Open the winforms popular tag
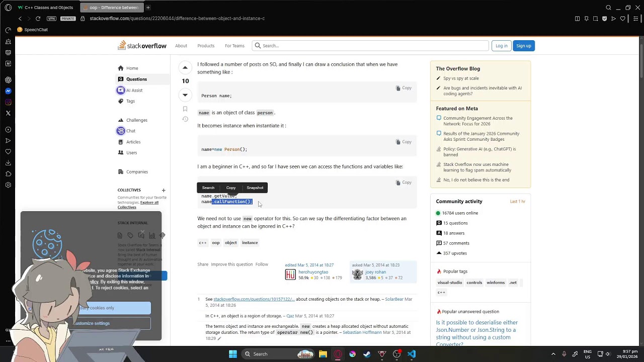The height and width of the screenshot is (362, 644). pyautogui.click(x=496, y=283)
